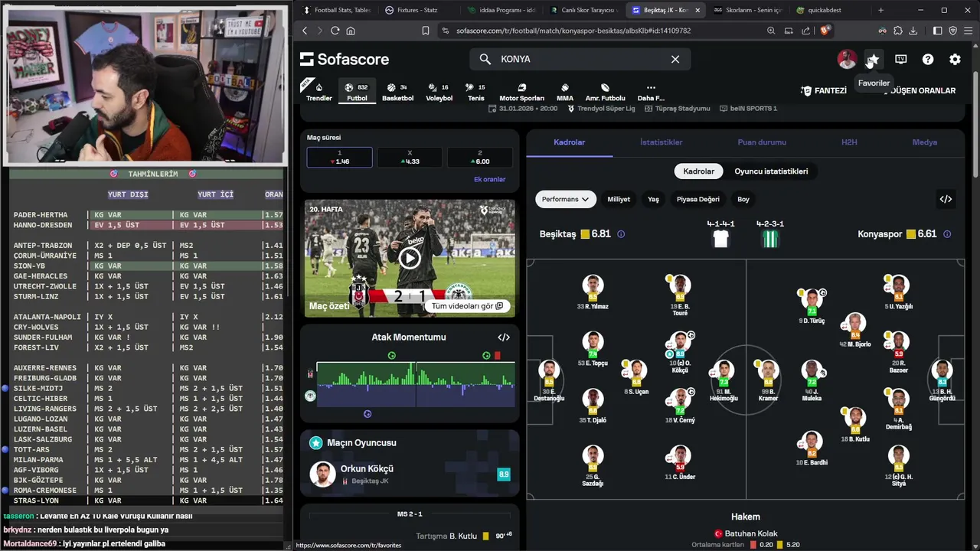Image resolution: width=980 pixels, height=551 pixels.
Task: Toggle the browser sidebar panel icon
Action: tap(938, 31)
